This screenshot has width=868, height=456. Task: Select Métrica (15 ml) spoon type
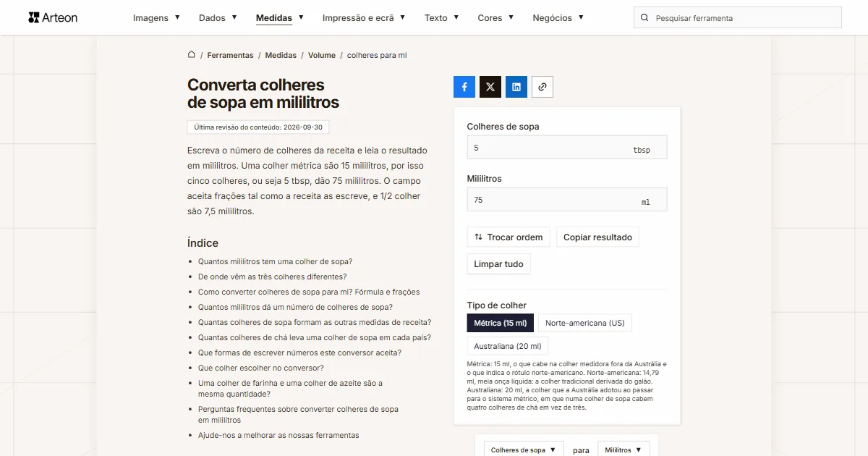[x=501, y=323]
